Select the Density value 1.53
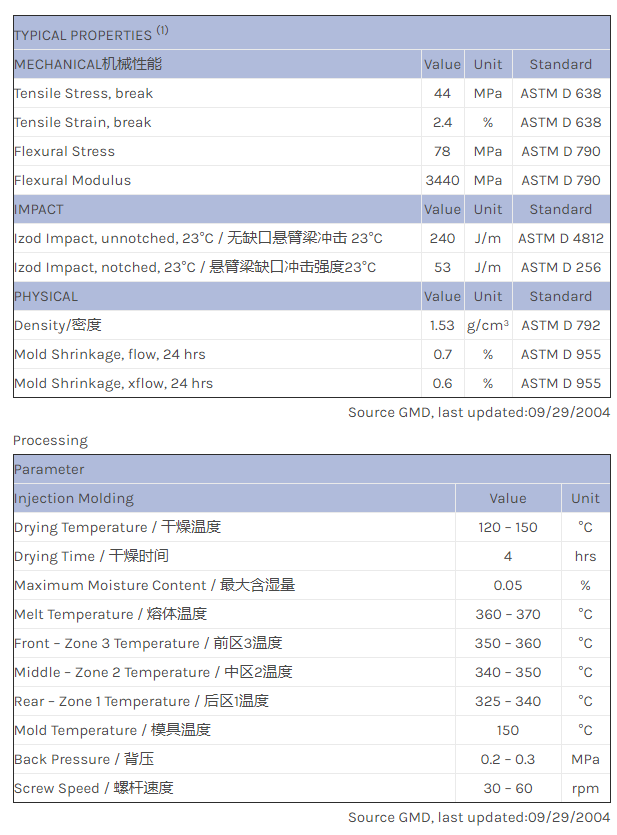617x835 pixels. coord(442,325)
